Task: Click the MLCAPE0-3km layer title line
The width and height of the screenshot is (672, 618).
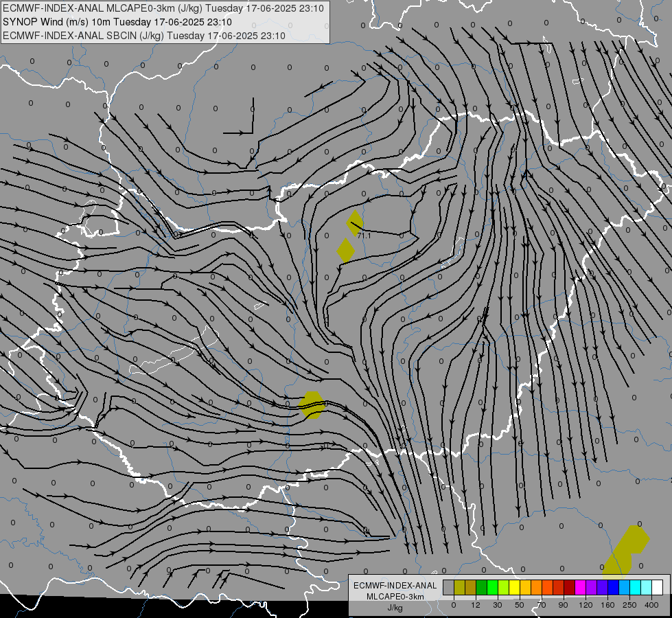Action: click(x=163, y=8)
